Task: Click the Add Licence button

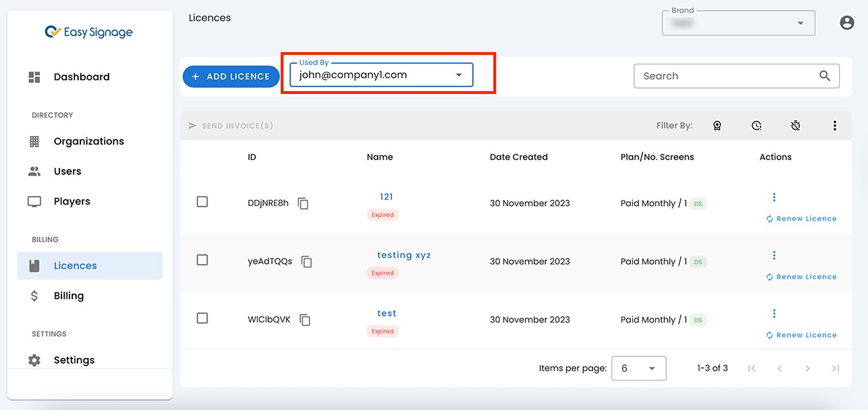Action: pos(231,77)
